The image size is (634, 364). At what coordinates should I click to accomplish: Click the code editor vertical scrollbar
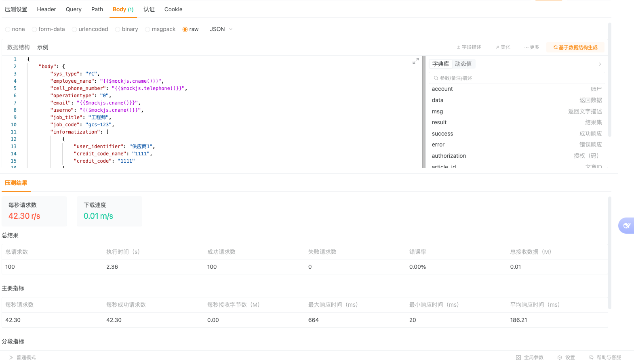(x=424, y=112)
